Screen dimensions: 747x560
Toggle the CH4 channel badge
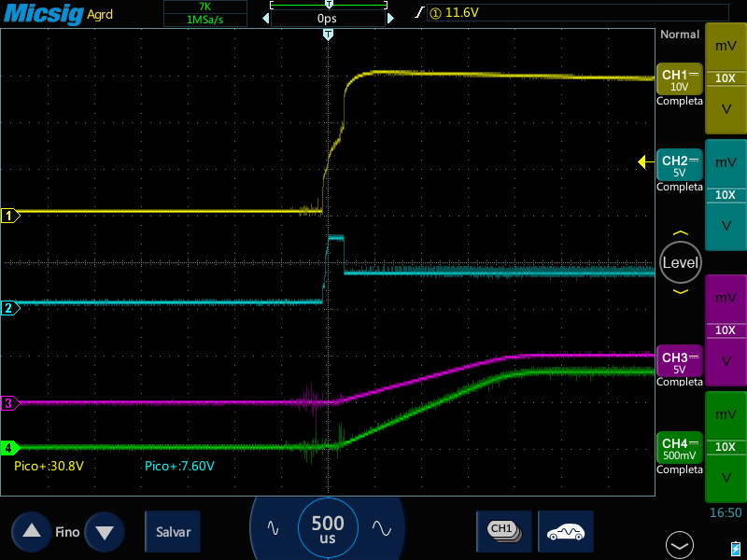click(680, 448)
